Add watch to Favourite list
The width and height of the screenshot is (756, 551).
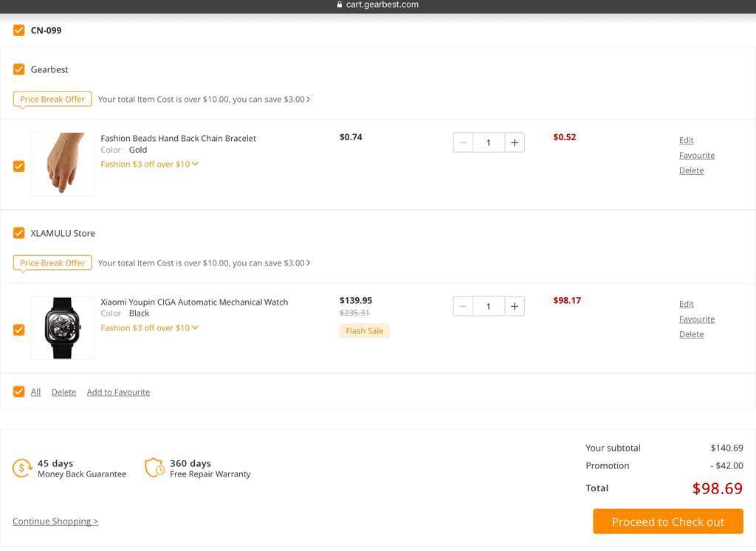coord(696,319)
